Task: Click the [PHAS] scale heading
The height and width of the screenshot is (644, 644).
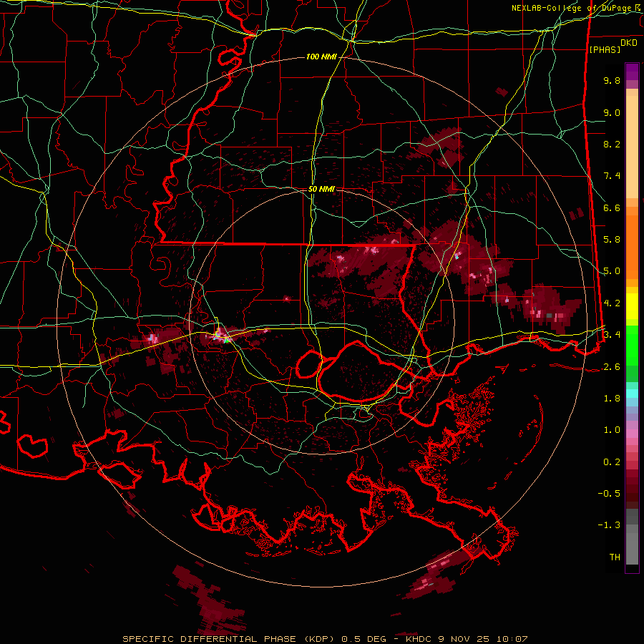Action: point(605,49)
